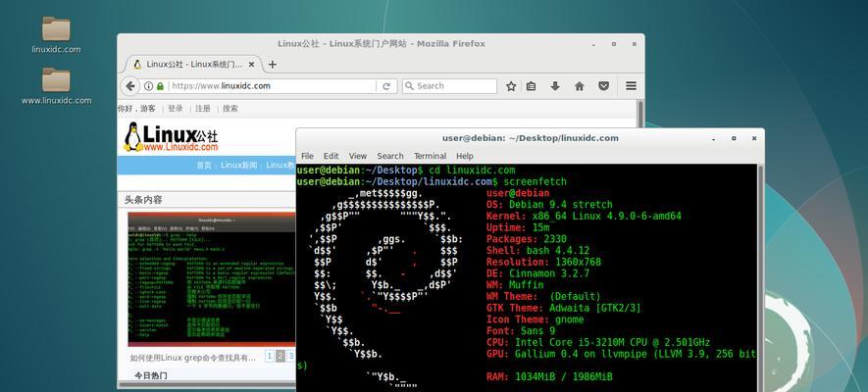This screenshot has width=868, height=392.
Task: Open the terminal Edit menu
Action: [x=332, y=156]
